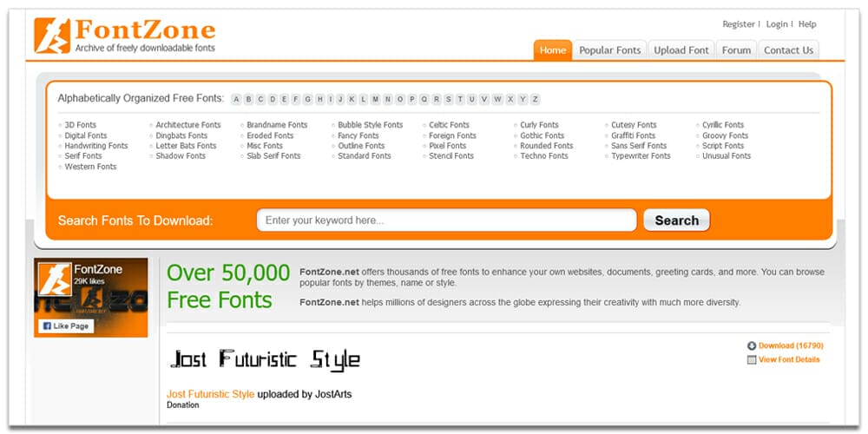
Task: Open the Jost Futuristic Style font link
Action: [x=210, y=395]
